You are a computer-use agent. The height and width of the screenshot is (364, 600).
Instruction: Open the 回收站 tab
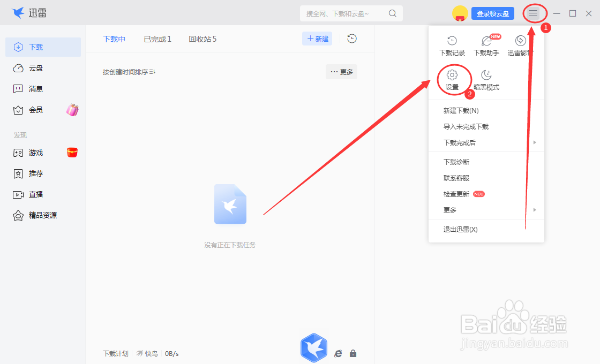(202, 39)
